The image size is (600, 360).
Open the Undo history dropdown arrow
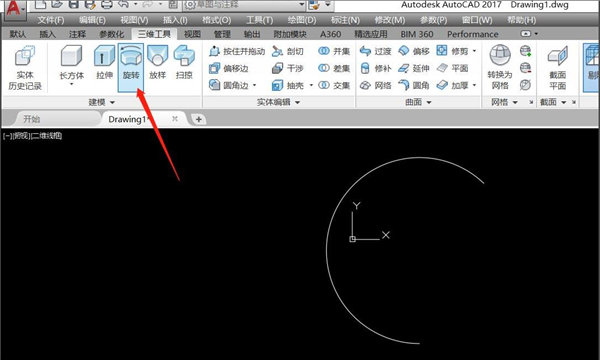[x=135, y=4]
